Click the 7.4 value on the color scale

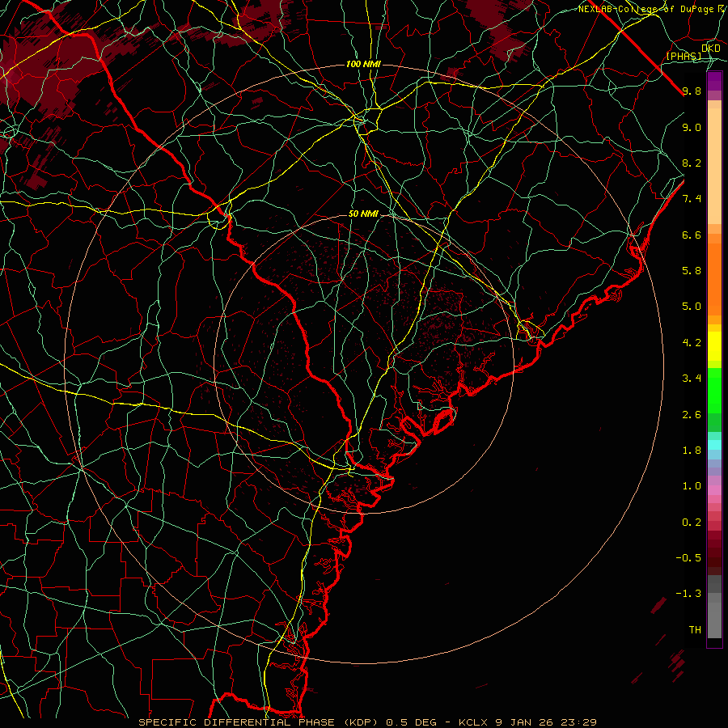[x=692, y=199]
